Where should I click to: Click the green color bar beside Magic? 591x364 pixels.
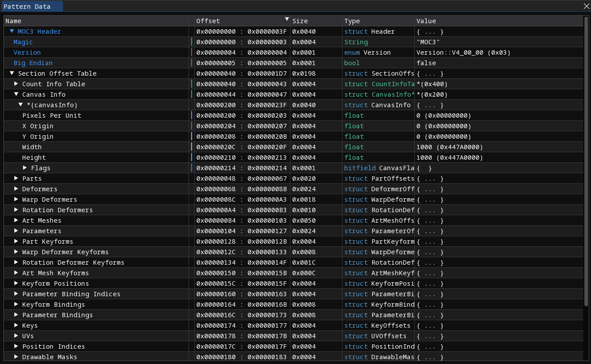192,42
